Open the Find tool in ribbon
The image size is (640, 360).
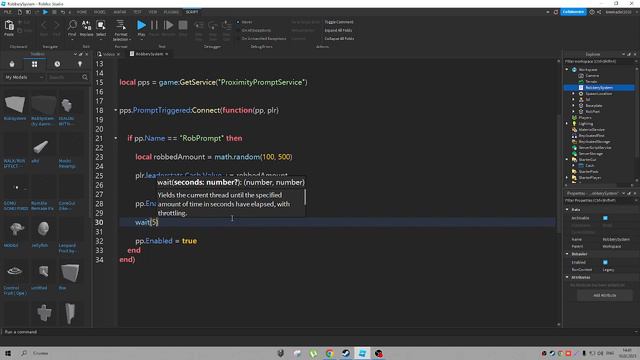click(72, 28)
